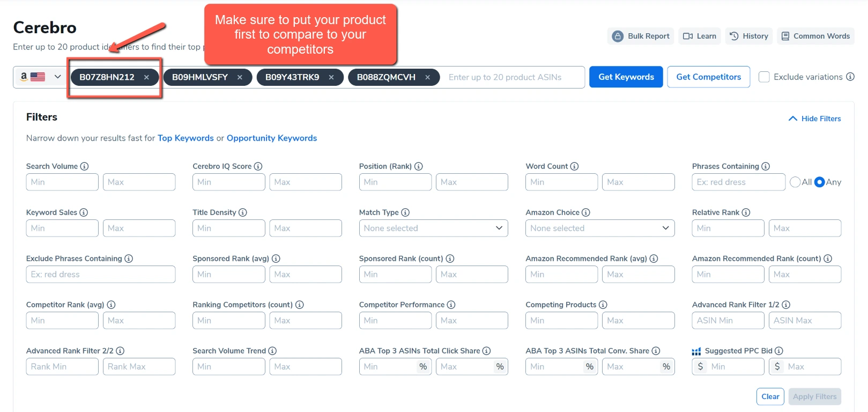Screen dimensions: 868x412
Task: Click ABA Top 3 Conv. Share info icon
Action: (656, 351)
